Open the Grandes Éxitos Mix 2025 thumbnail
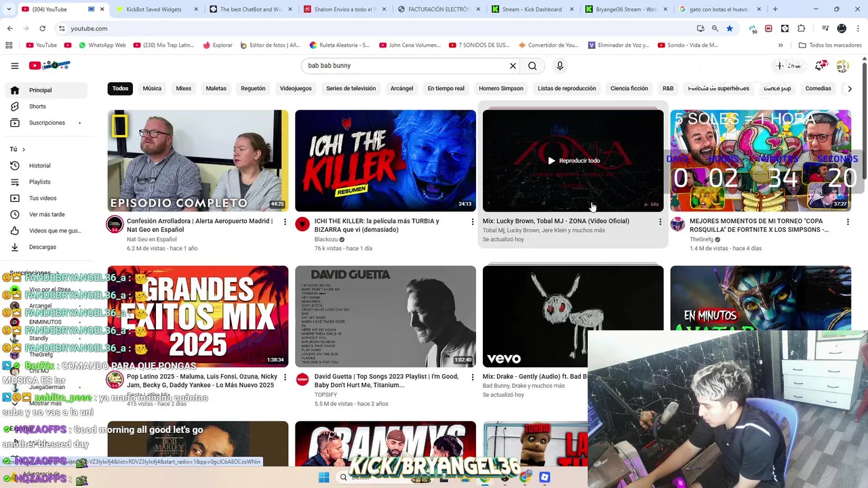Screen dimensions: 868x488 198,316
